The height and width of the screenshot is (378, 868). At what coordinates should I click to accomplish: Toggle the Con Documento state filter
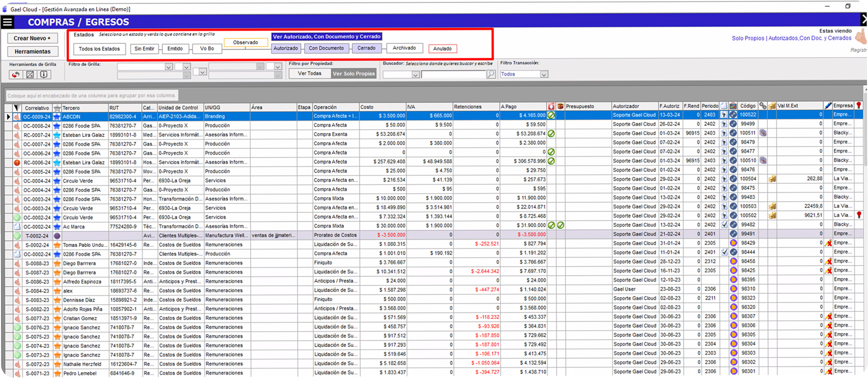tap(326, 48)
